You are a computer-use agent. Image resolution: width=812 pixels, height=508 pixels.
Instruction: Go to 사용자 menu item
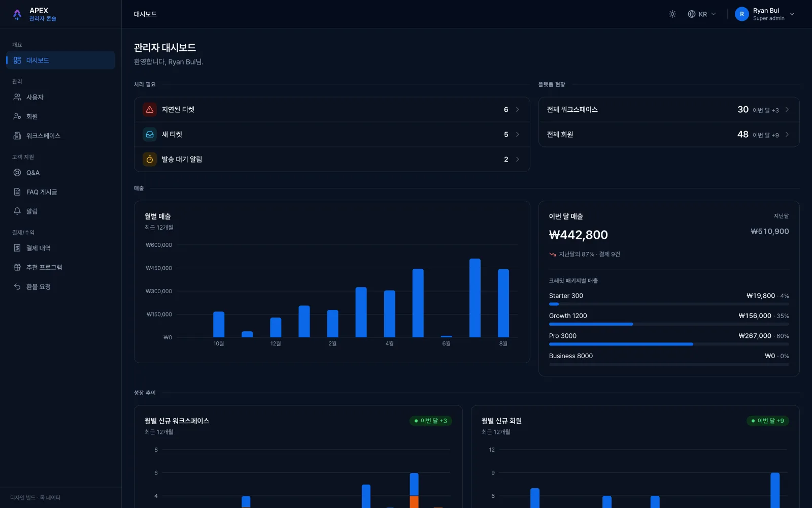(x=60, y=97)
